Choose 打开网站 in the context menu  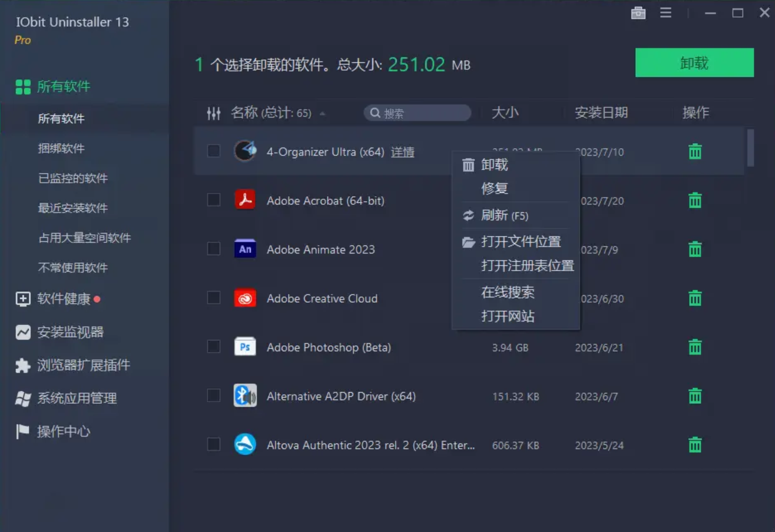point(516,317)
